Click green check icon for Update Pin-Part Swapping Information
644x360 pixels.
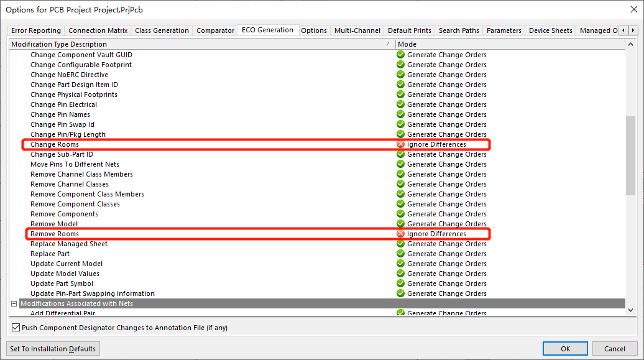click(x=400, y=293)
